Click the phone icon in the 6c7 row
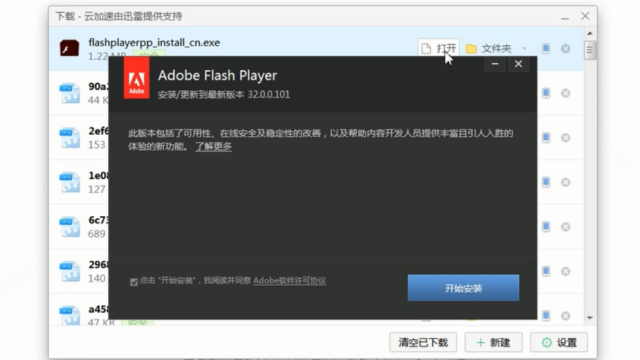This screenshot has width=640, height=360. click(x=546, y=227)
